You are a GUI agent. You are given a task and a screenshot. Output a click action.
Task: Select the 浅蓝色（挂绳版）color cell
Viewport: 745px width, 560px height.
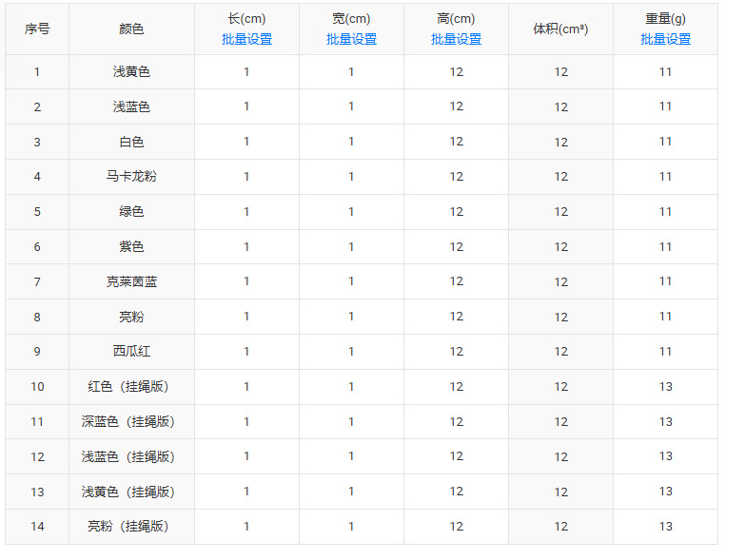(131, 456)
